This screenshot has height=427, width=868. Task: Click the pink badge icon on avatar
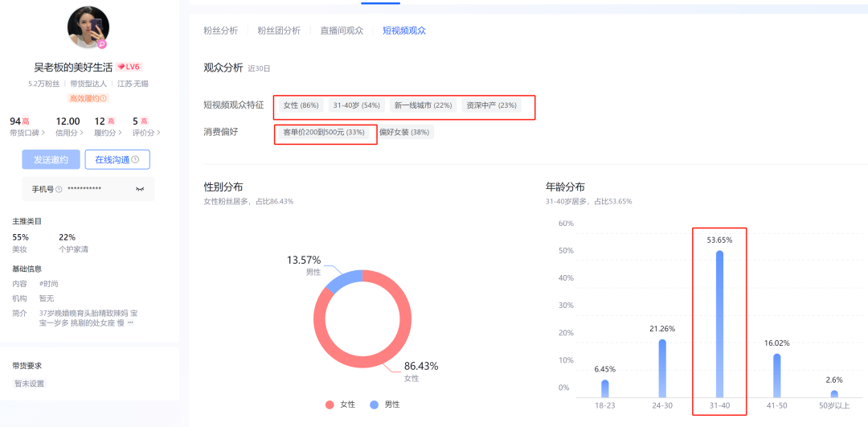[x=102, y=44]
